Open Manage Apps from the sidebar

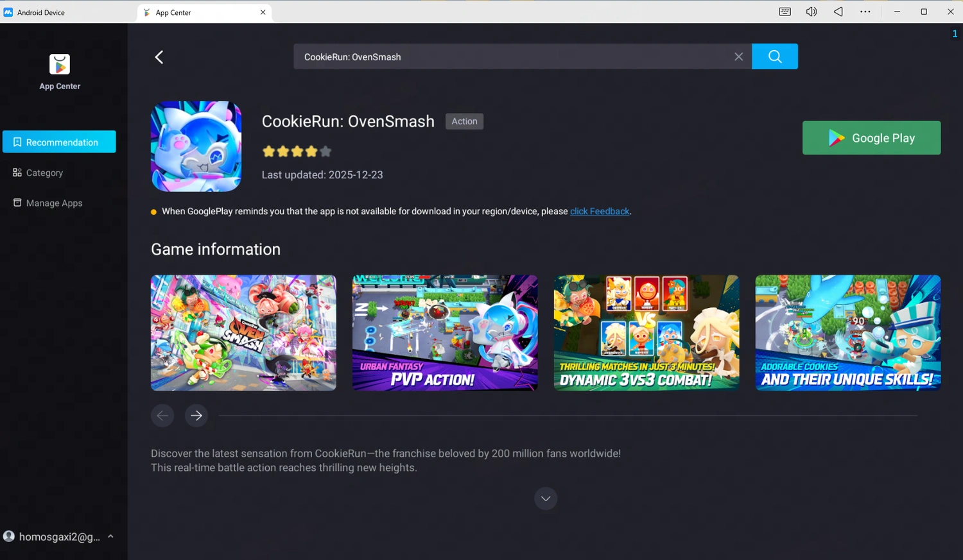(x=54, y=203)
